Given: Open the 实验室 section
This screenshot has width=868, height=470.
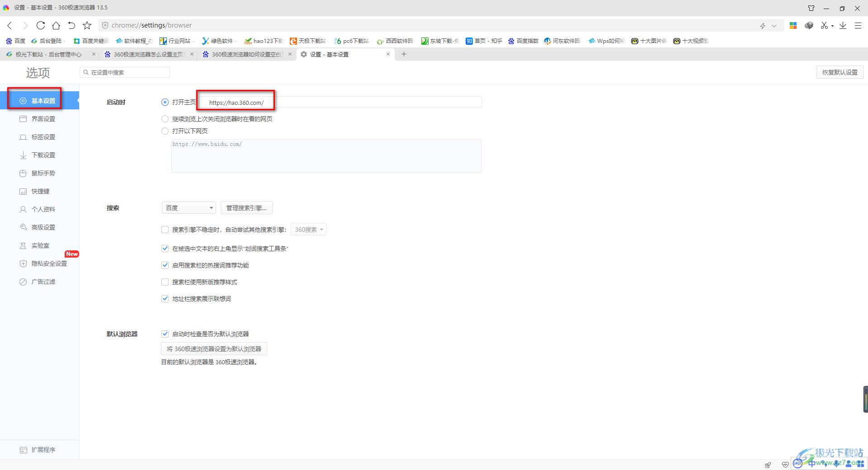Looking at the screenshot, I should tap(40, 245).
